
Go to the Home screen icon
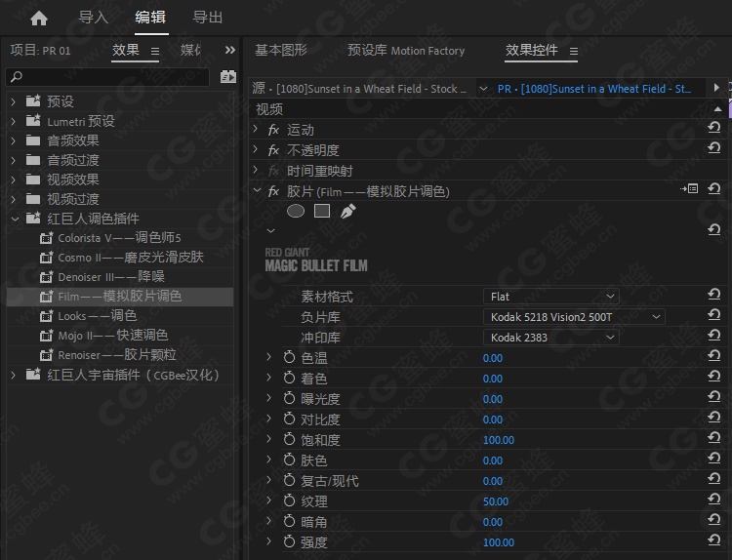(39, 19)
